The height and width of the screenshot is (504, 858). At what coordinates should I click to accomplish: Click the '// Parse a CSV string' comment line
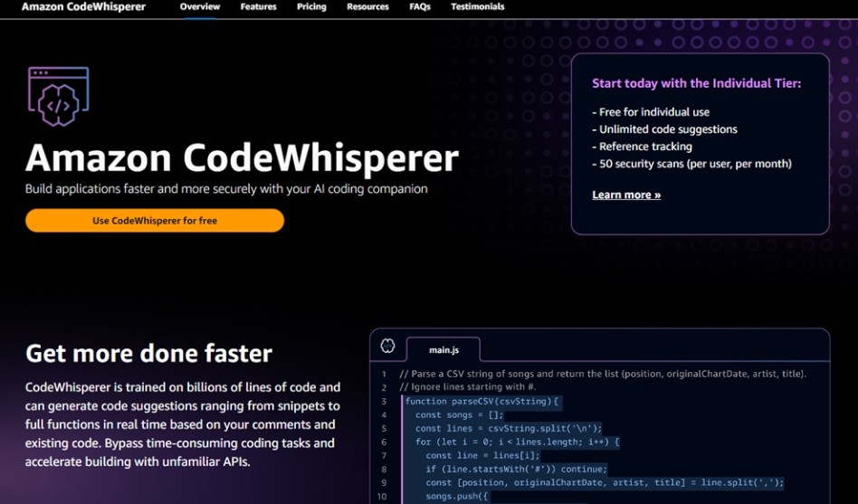tap(603, 375)
